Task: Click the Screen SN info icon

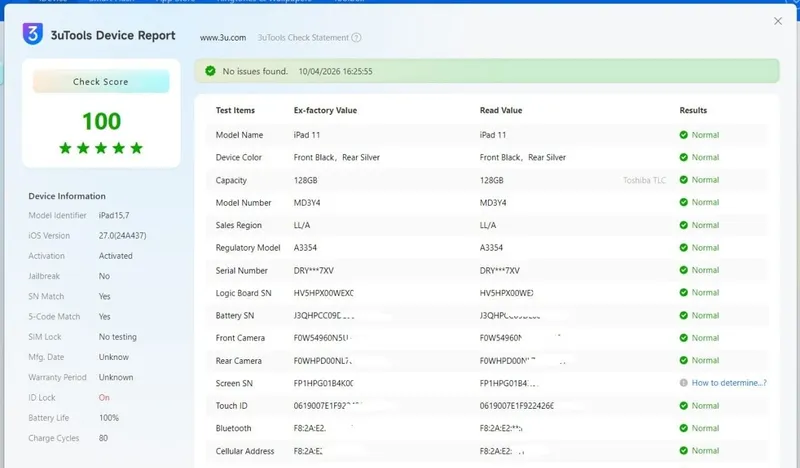Action: [684, 383]
